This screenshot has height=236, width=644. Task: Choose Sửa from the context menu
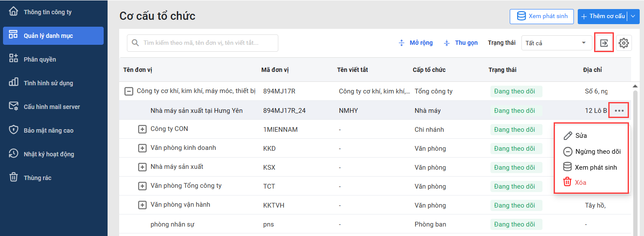click(x=581, y=136)
